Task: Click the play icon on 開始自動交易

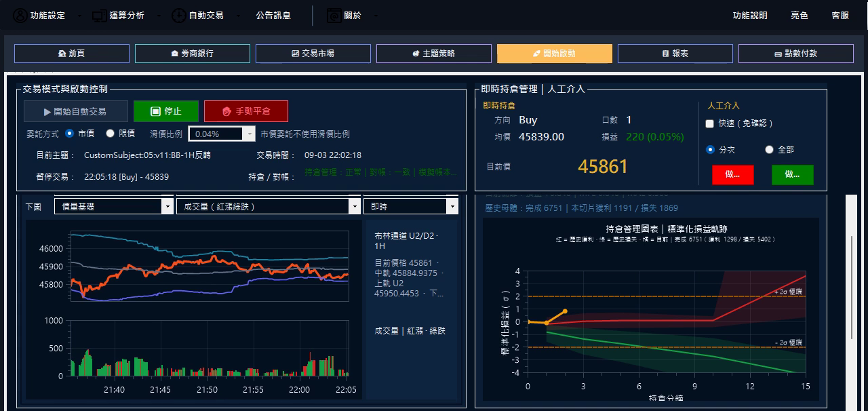Action: click(x=47, y=111)
